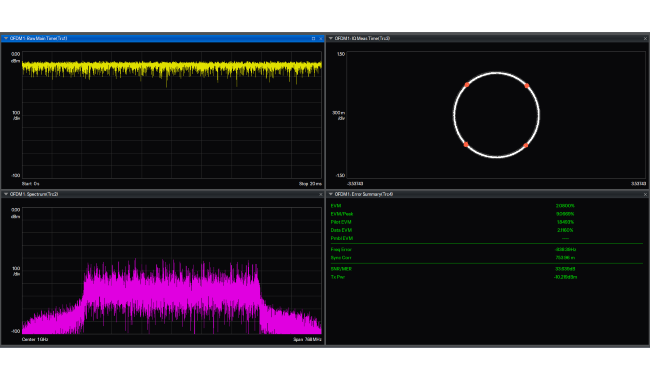Click the Pilot EVM label
Viewport: 650px width, 380px height.
pyautogui.click(x=341, y=222)
